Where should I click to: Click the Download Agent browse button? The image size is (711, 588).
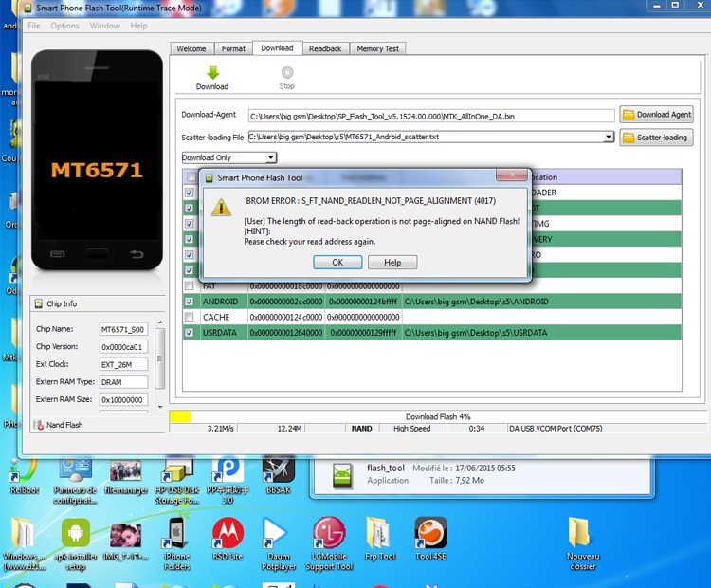[x=657, y=115]
